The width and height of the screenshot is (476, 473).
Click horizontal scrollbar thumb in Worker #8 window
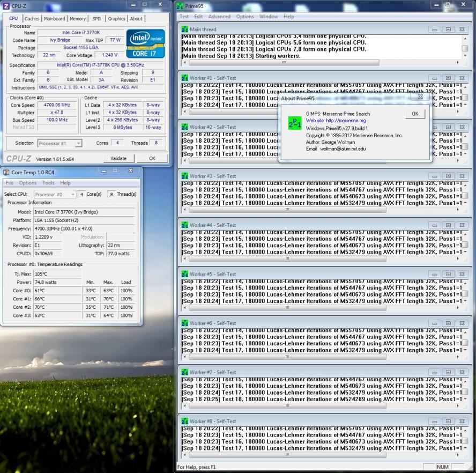click(x=287, y=455)
